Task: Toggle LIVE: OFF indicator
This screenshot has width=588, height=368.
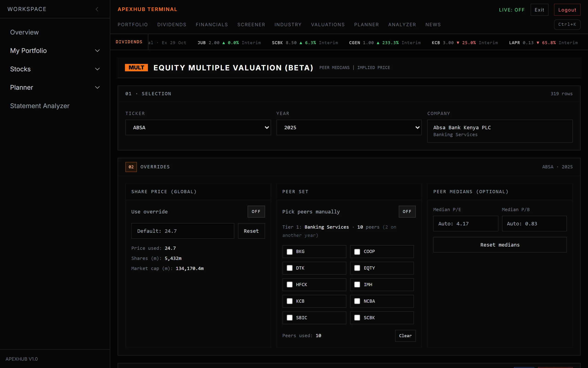Action: point(512,10)
